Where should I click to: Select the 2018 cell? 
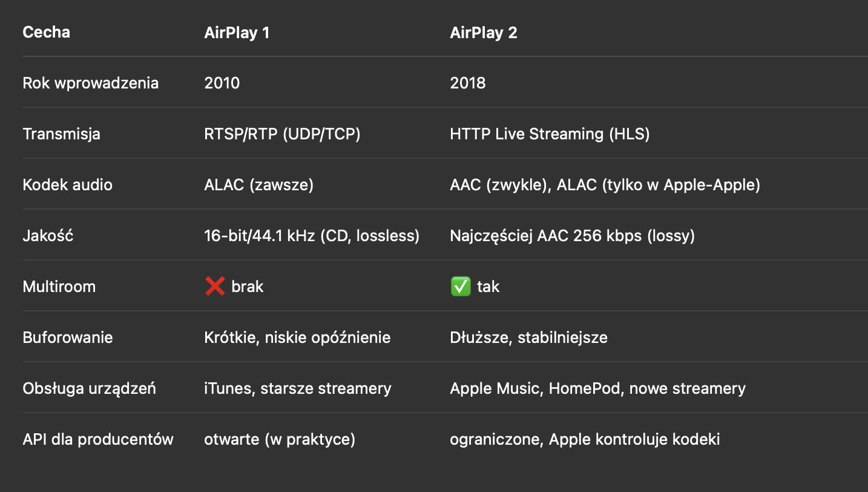pos(468,83)
